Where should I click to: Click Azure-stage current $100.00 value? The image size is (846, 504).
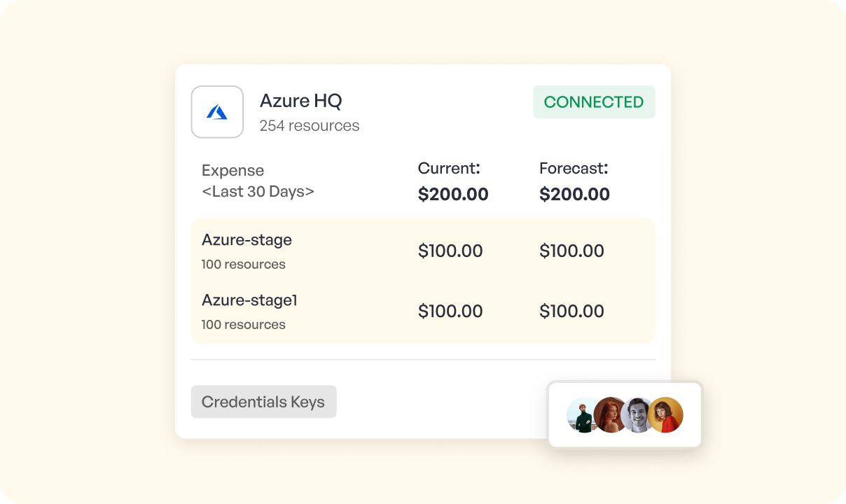450,251
